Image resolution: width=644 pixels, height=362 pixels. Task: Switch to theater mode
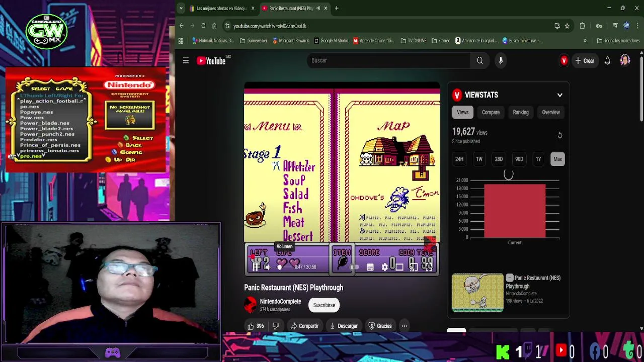point(399,267)
